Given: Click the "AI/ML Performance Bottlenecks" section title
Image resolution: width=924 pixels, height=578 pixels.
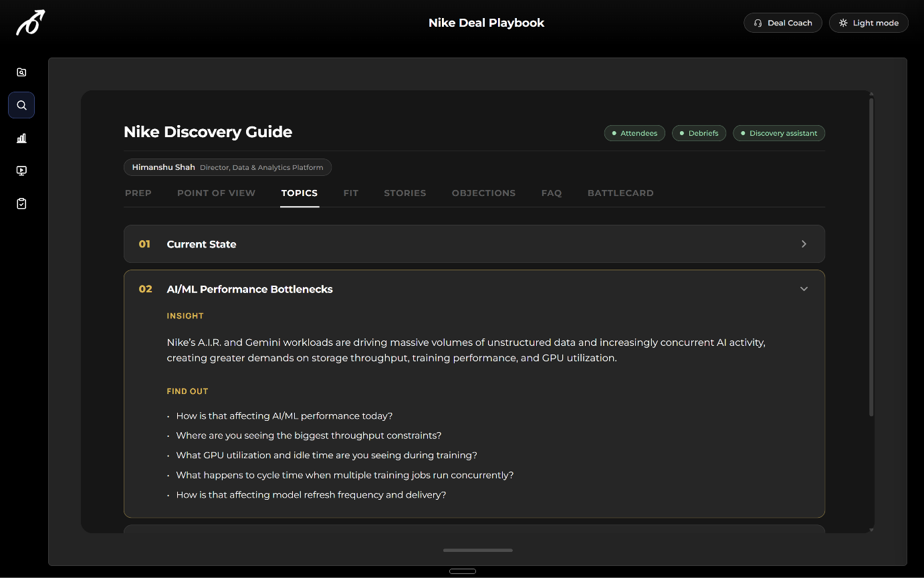Looking at the screenshot, I should [x=250, y=289].
